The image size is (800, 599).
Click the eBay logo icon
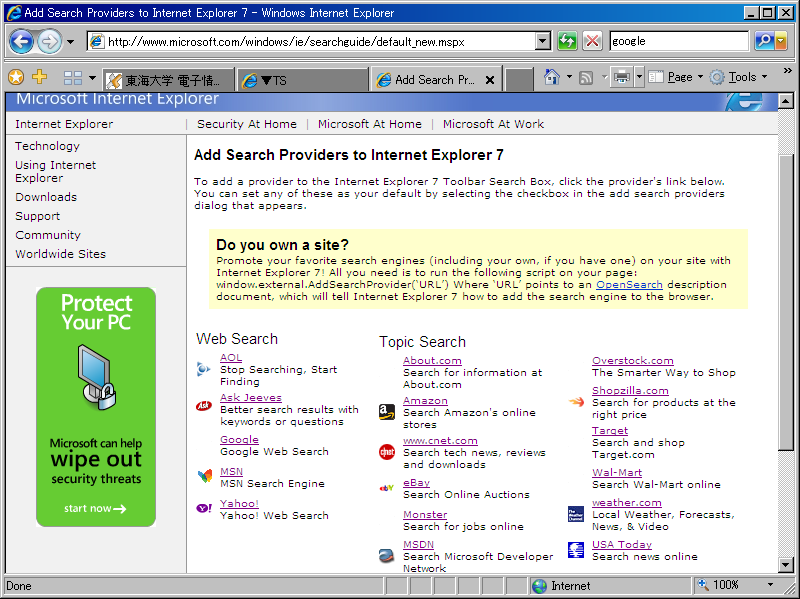[x=387, y=488]
